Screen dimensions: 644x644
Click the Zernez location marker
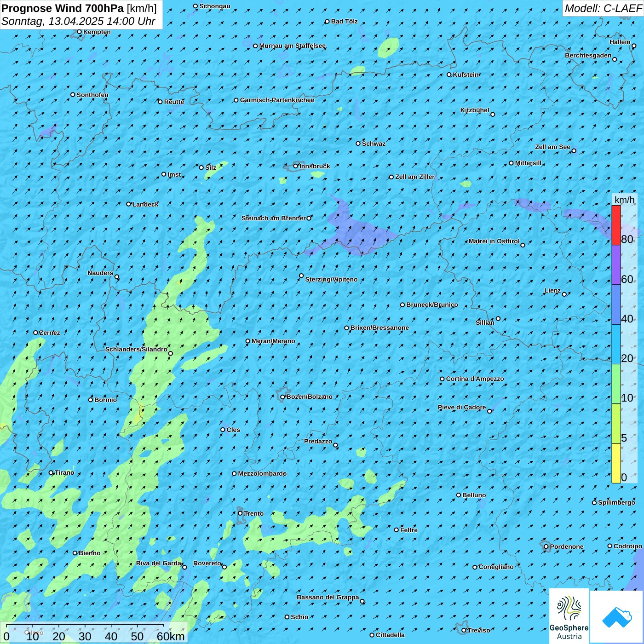coord(35,333)
